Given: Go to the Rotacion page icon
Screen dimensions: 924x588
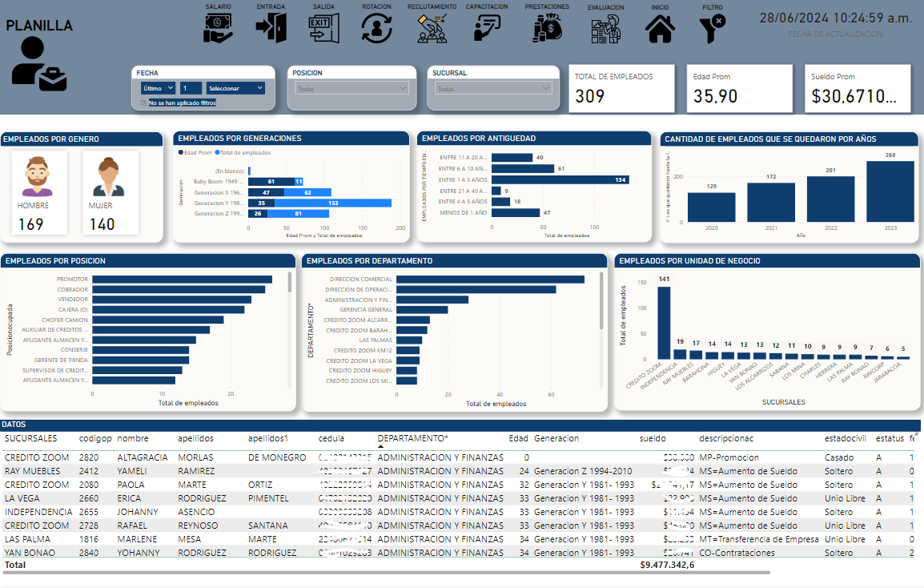Looking at the screenshot, I should [376, 29].
